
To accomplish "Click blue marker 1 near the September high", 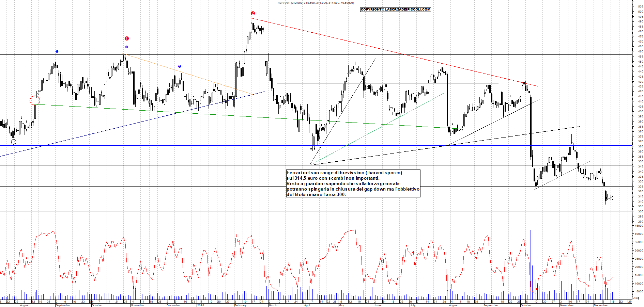I will (57, 51).
